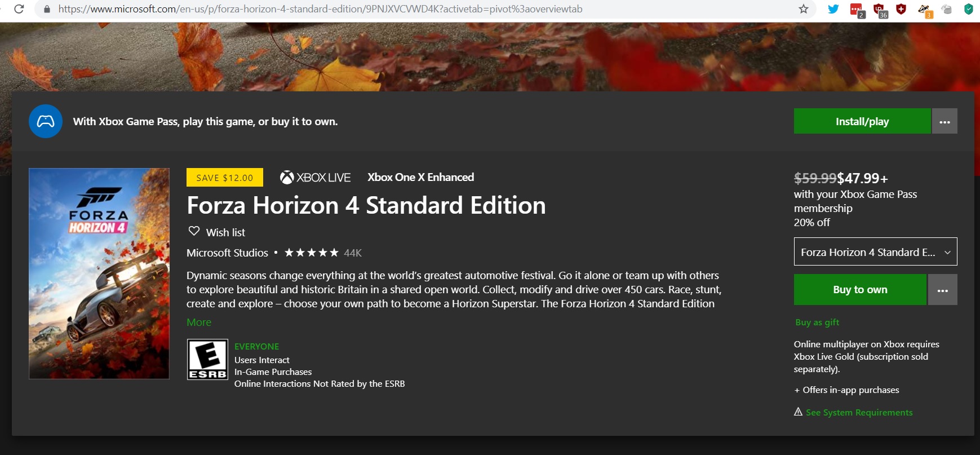The image size is (980, 455).
Task: Click the Forza Horizon 4 Standard Edition title
Action: 366,205
